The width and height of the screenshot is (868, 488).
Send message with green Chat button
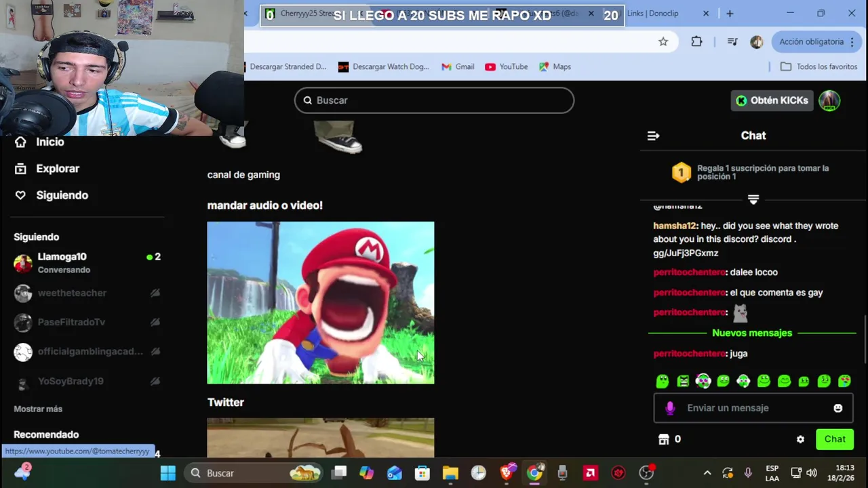(x=835, y=439)
